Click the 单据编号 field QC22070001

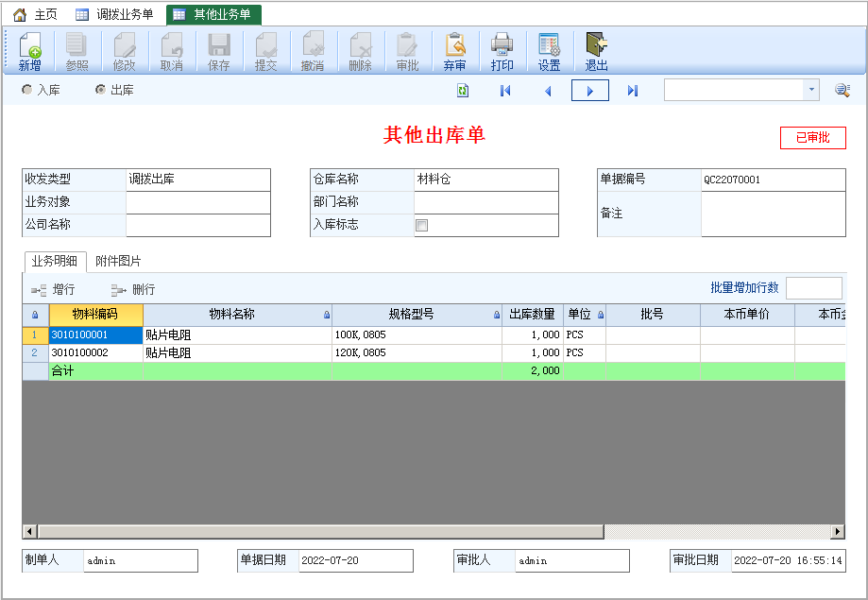(x=774, y=180)
